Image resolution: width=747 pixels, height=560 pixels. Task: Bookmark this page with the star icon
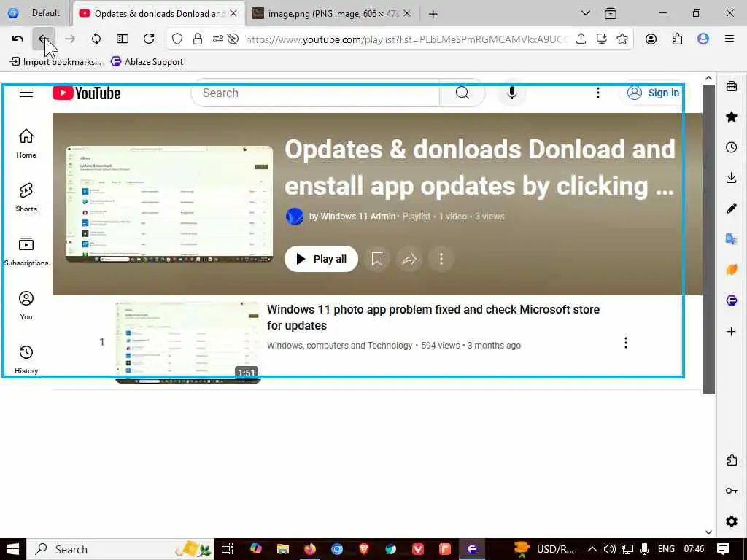click(622, 39)
